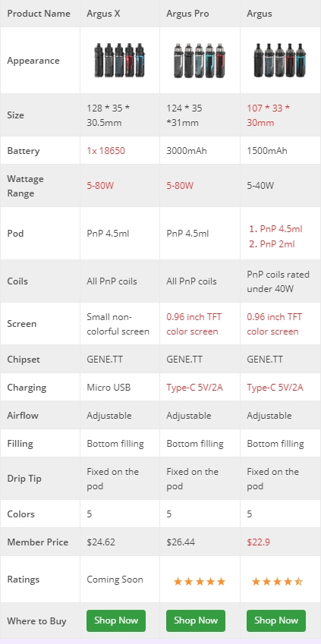321x644 pixels.
Task: Click the Coming Soon ratings text
Action: tap(115, 580)
